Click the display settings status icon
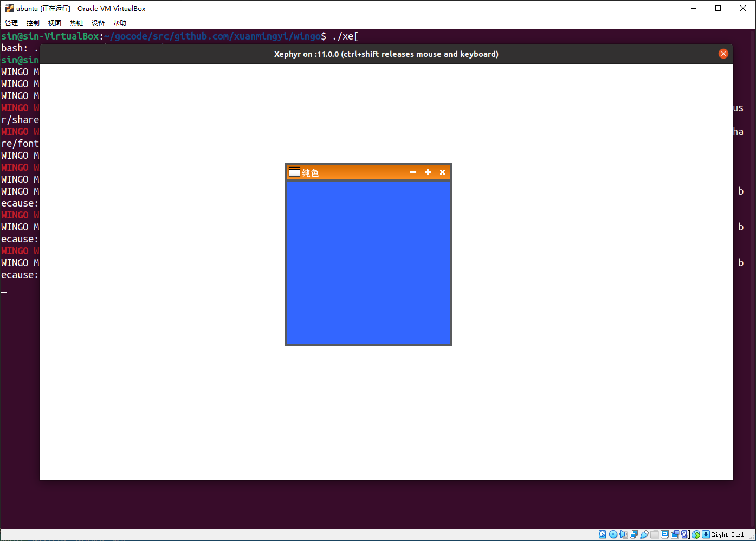This screenshot has height=541, width=756. tap(665, 534)
